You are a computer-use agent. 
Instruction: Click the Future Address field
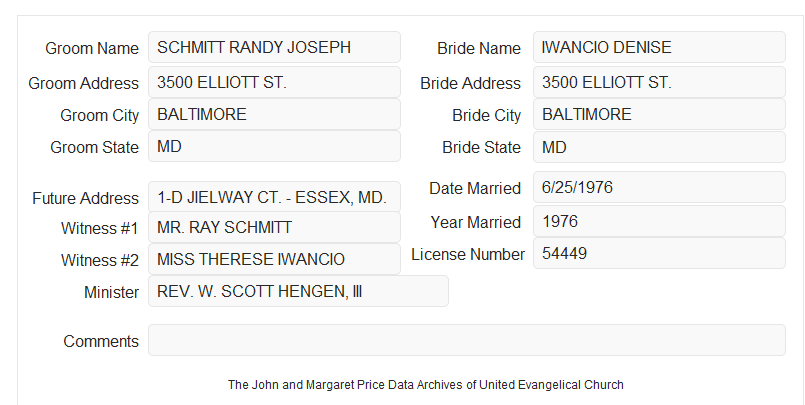274,197
